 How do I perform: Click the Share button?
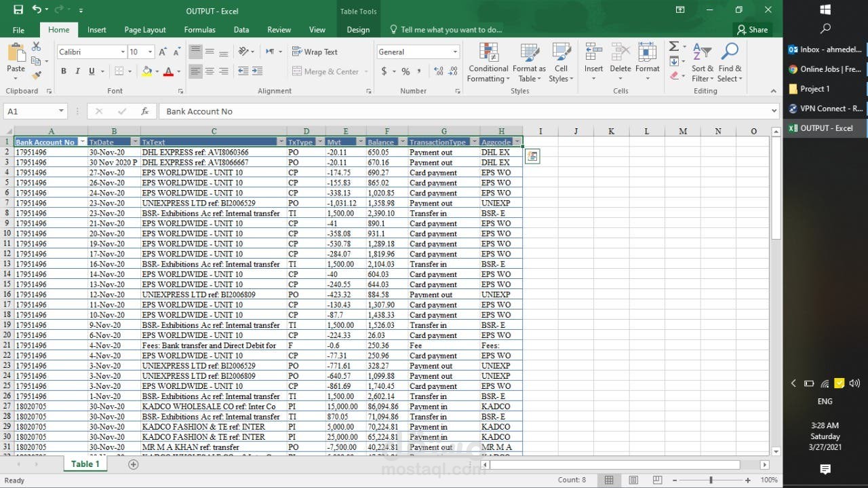(753, 29)
